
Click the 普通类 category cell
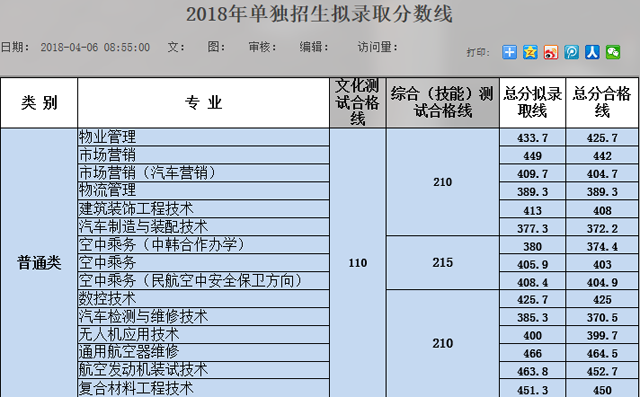pos(39,263)
